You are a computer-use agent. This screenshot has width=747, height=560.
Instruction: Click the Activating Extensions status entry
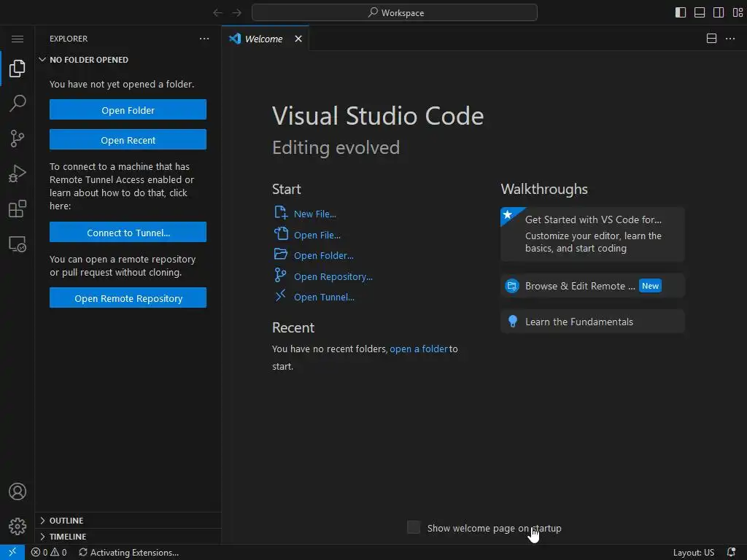pyautogui.click(x=128, y=553)
